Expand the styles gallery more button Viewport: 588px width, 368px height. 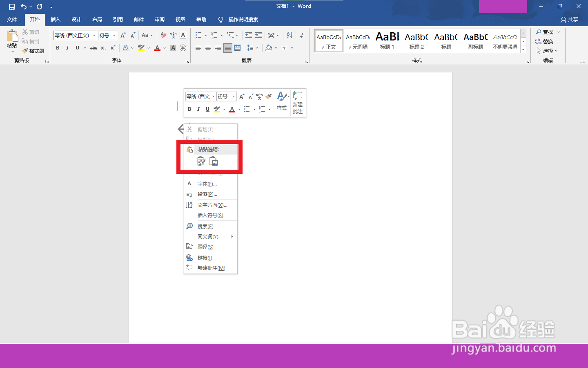[523, 49]
